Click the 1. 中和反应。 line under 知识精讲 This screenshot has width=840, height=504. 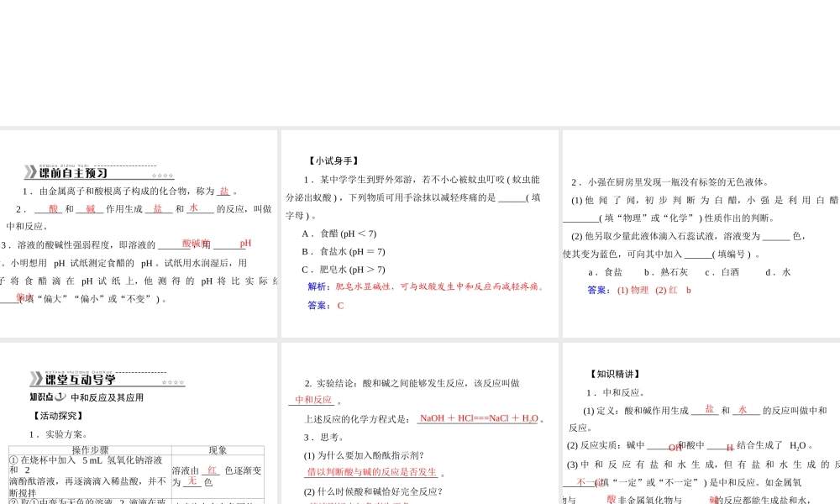616,392
